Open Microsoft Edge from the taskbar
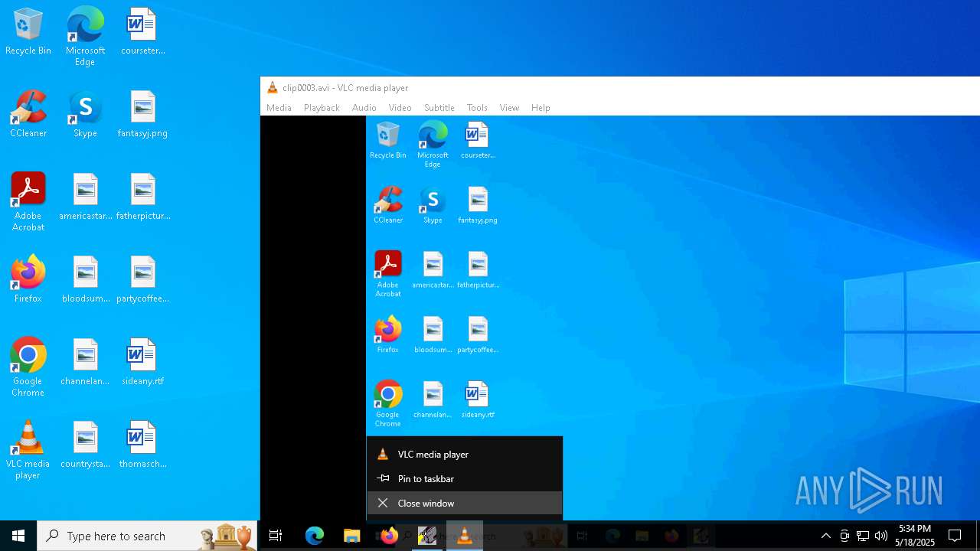 (x=315, y=536)
